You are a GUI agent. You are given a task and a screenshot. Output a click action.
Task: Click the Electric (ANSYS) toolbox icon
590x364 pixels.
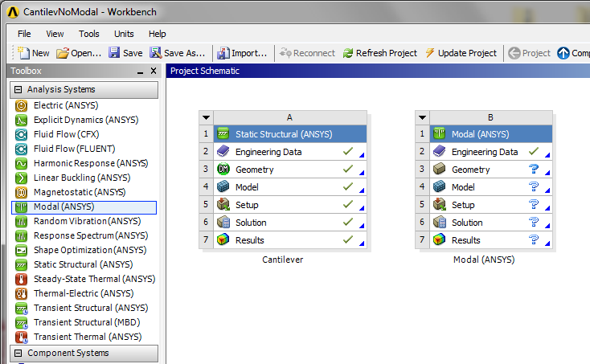tap(21, 106)
